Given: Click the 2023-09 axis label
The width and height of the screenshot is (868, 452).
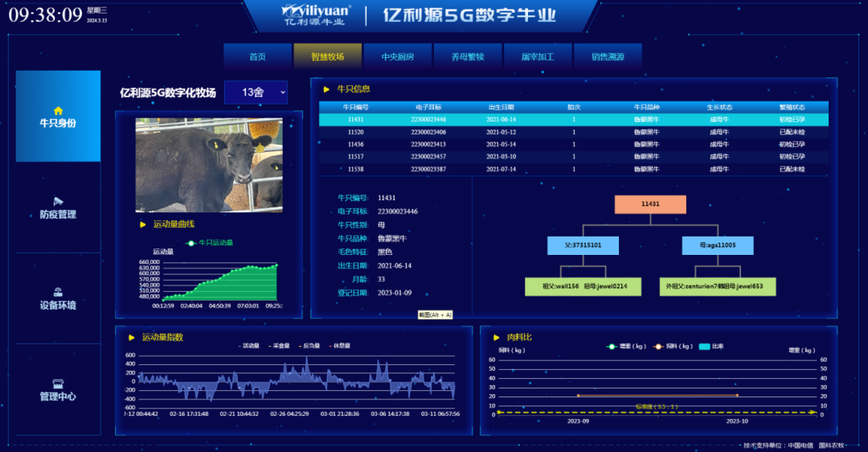Looking at the screenshot, I should [578, 421].
